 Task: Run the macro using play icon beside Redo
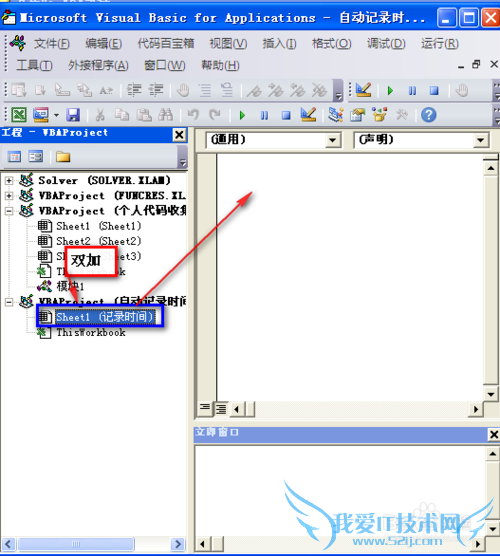[243, 115]
